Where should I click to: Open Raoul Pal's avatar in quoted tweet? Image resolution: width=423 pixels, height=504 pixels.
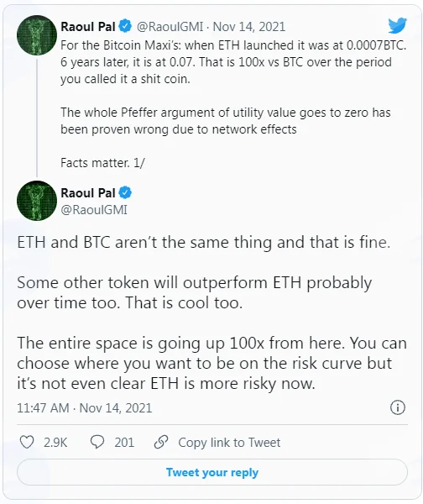[37, 35]
